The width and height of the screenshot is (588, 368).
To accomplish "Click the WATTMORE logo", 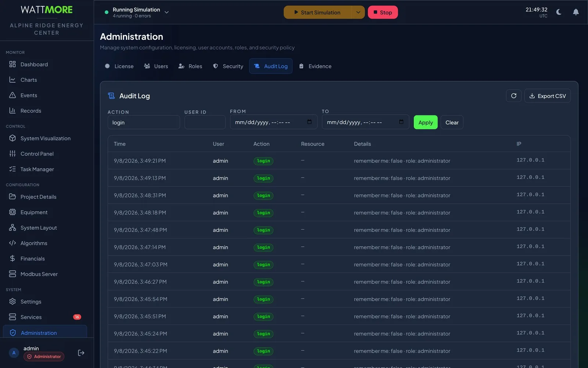I will pyautogui.click(x=47, y=10).
